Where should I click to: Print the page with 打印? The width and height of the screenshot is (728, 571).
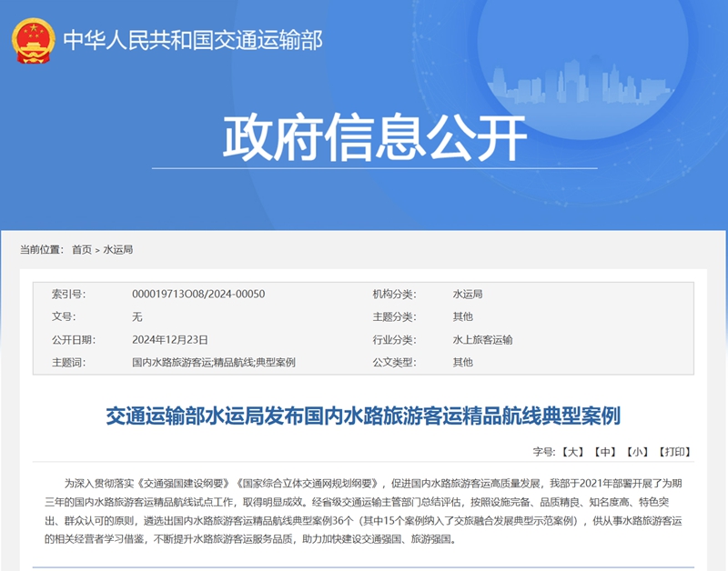tap(674, 452)
